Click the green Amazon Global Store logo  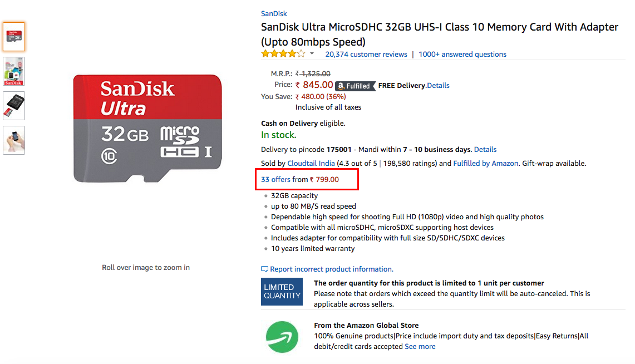point(282,337)
